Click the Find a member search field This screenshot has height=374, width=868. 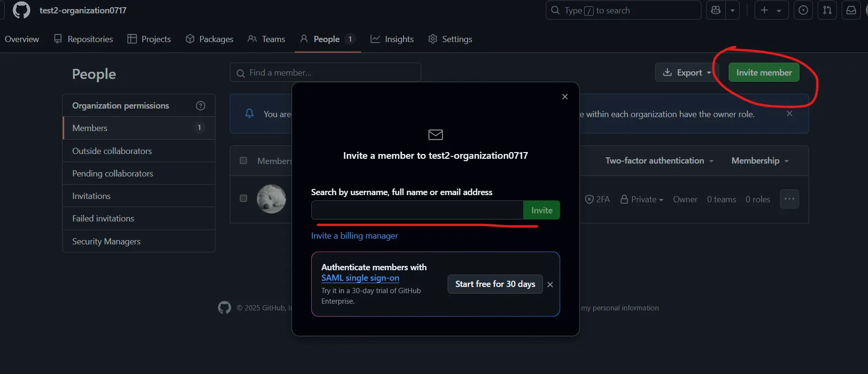tap(326, 73)
